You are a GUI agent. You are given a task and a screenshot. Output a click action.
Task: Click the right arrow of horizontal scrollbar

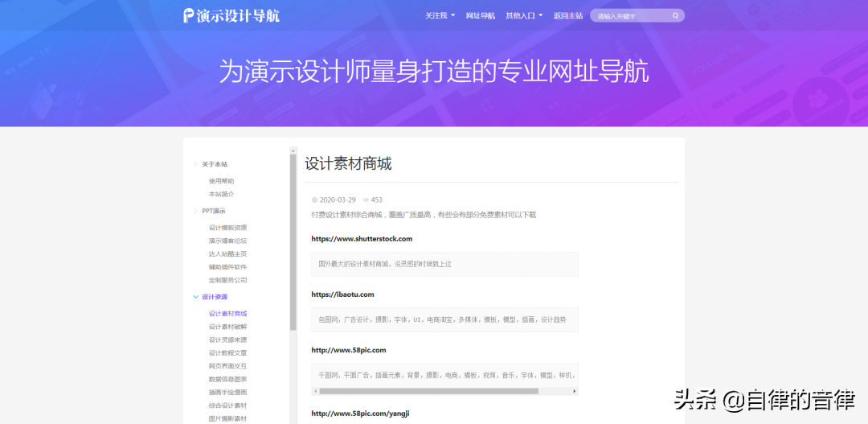click(574, 391)
